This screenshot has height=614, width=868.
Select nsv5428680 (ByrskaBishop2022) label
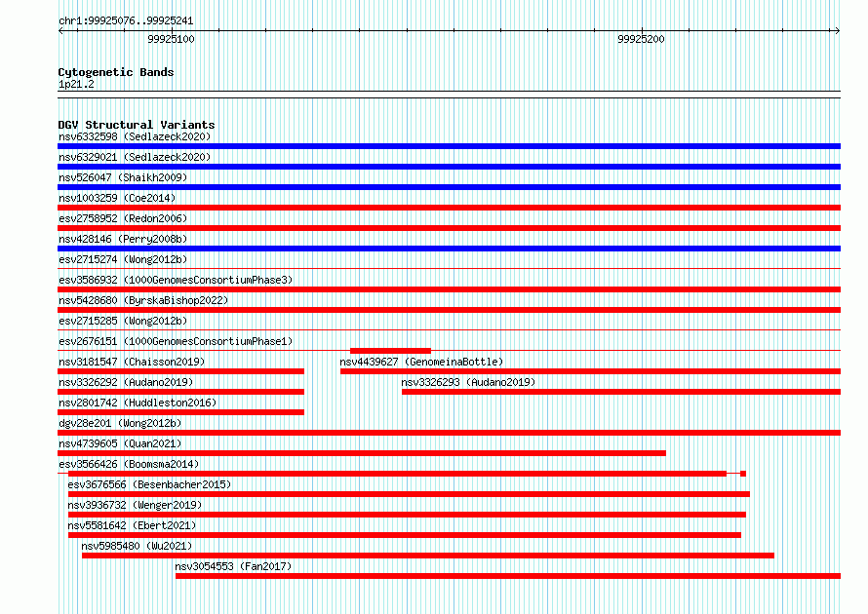coord(143,300)
